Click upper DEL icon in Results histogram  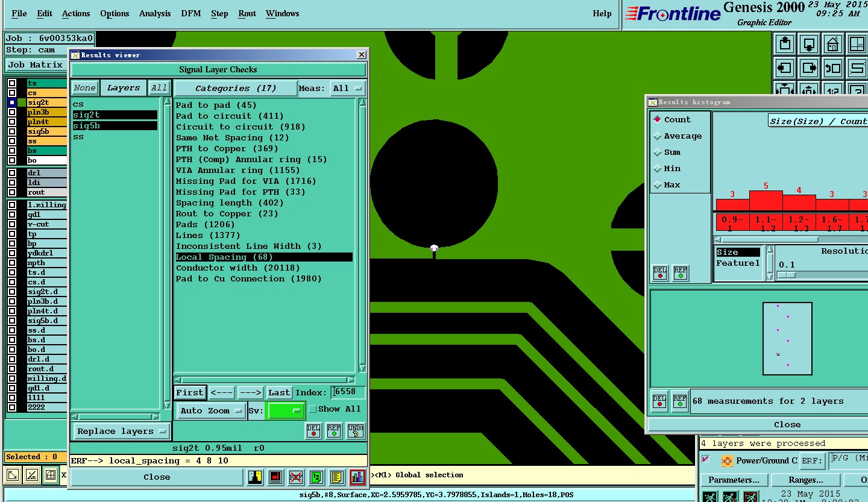coord(660,273)
